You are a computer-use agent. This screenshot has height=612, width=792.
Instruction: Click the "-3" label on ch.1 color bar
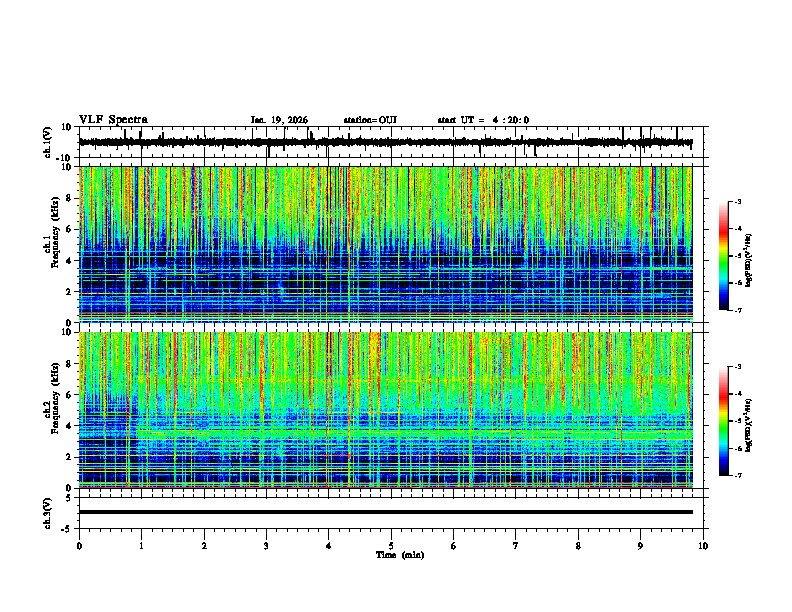point(737,201)
